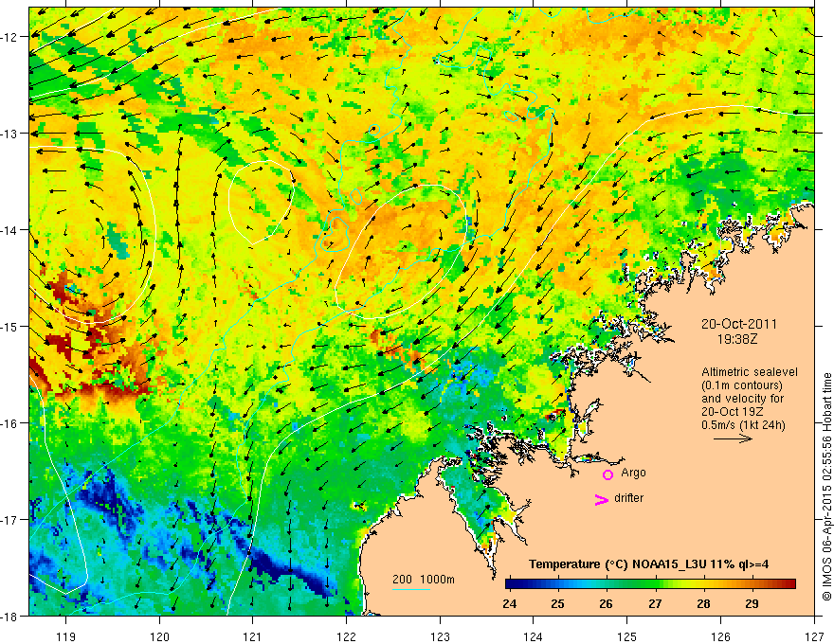This screenshot has width=834, height=644.
Task: Click the cyan bathymetry contour legend line
Action: pos(411,589)
